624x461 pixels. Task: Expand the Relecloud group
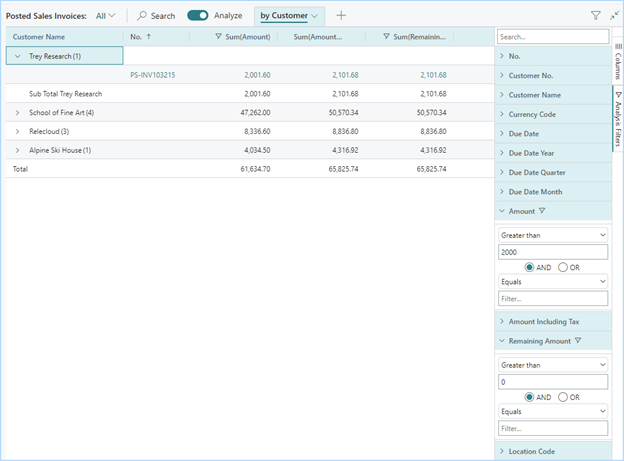[18, 131]
